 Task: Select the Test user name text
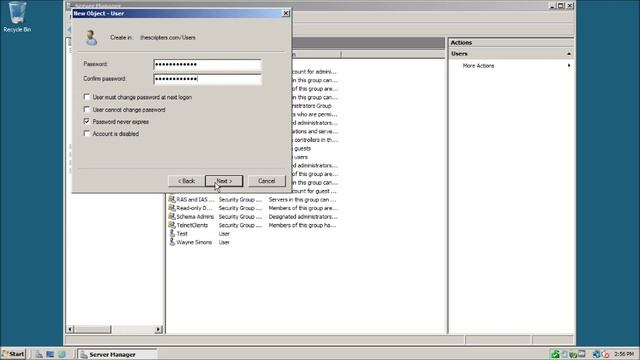click(x=182, y=234)
